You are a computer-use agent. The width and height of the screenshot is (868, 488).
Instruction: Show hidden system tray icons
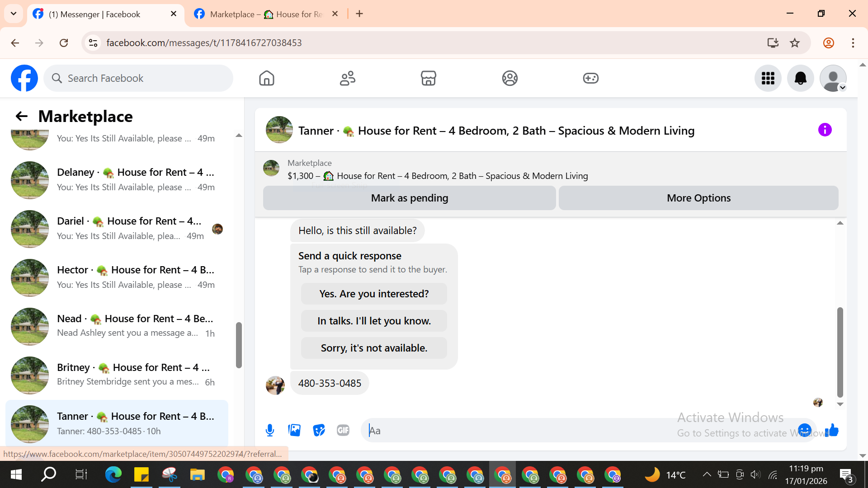point(707,474)
